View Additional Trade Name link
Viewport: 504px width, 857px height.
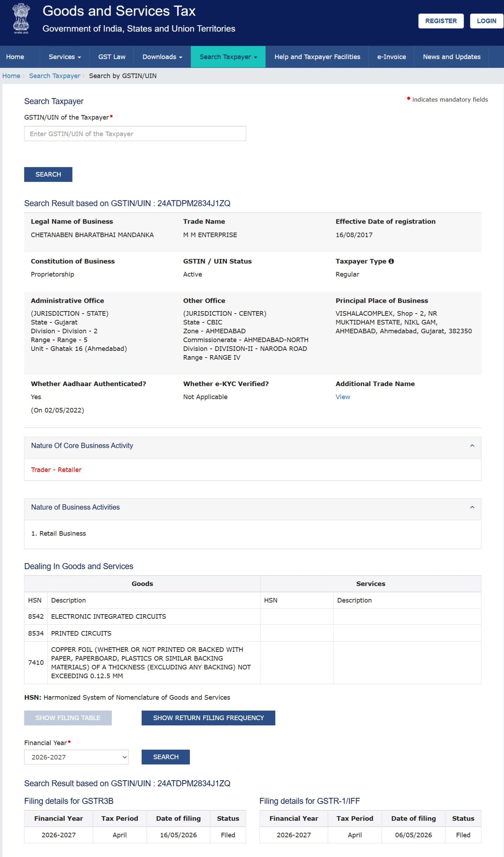343,397
